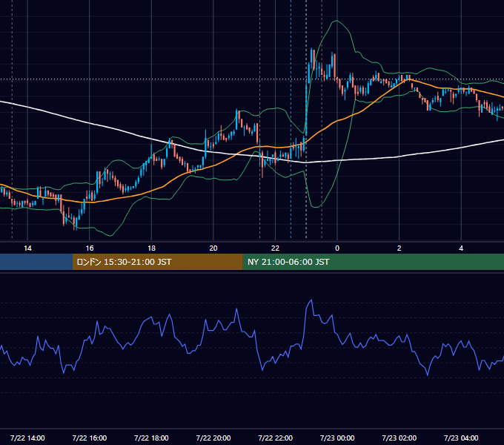Click the 7/23 00:00 time label
504x445 pixels.
coord(337,438)
